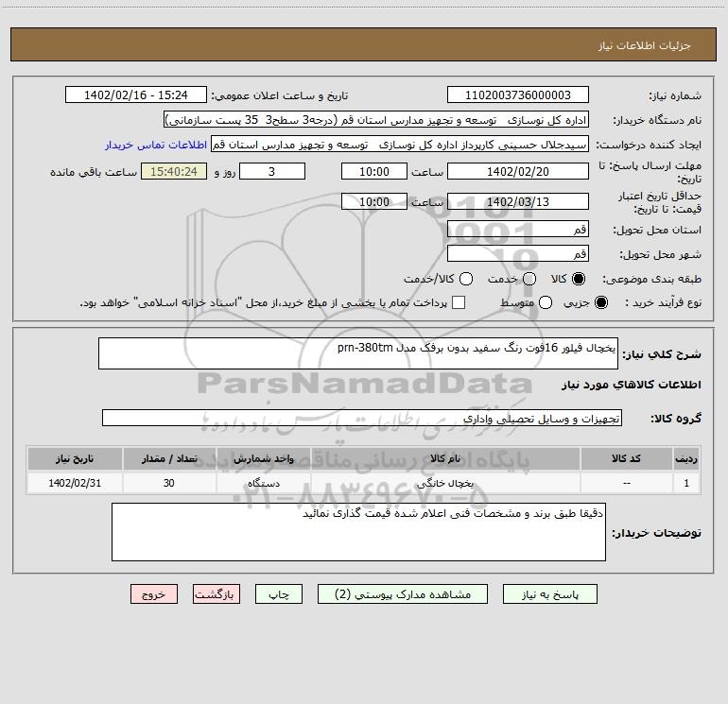This screenshot has height=704, width=728.
Task: Select the کالا radio button
Action: click(579, 279)
